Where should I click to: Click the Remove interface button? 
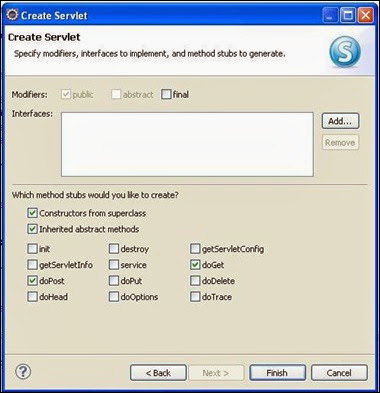[340, 143]
